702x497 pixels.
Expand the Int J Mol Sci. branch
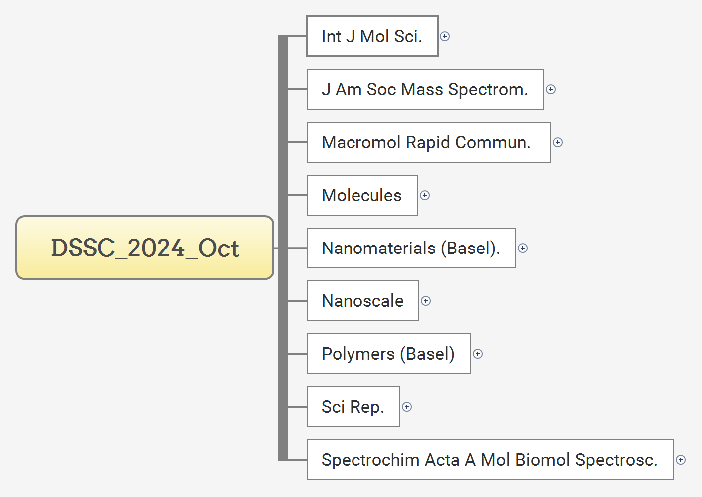point(445,36)
